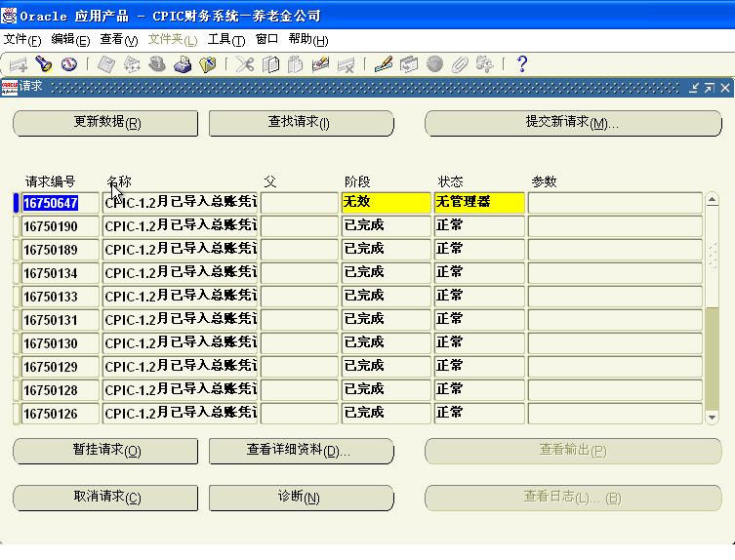This screenshot has width=735, height=560.
Task: Click the 查找请求(I) button
Action: point(301,123)
